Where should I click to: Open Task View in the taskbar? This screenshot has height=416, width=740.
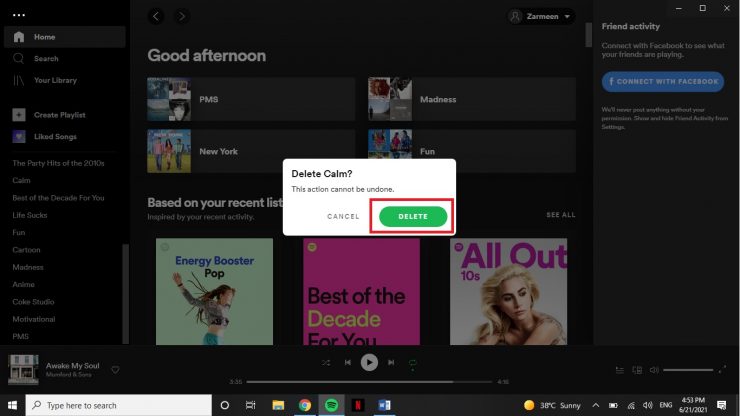(251, 405)
